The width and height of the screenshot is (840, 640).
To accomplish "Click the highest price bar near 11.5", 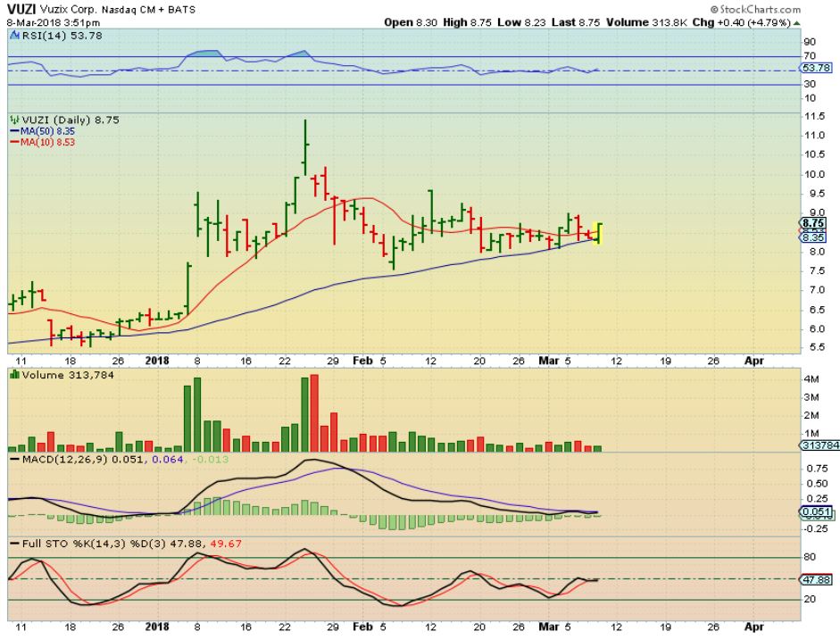I will (304, 147).
